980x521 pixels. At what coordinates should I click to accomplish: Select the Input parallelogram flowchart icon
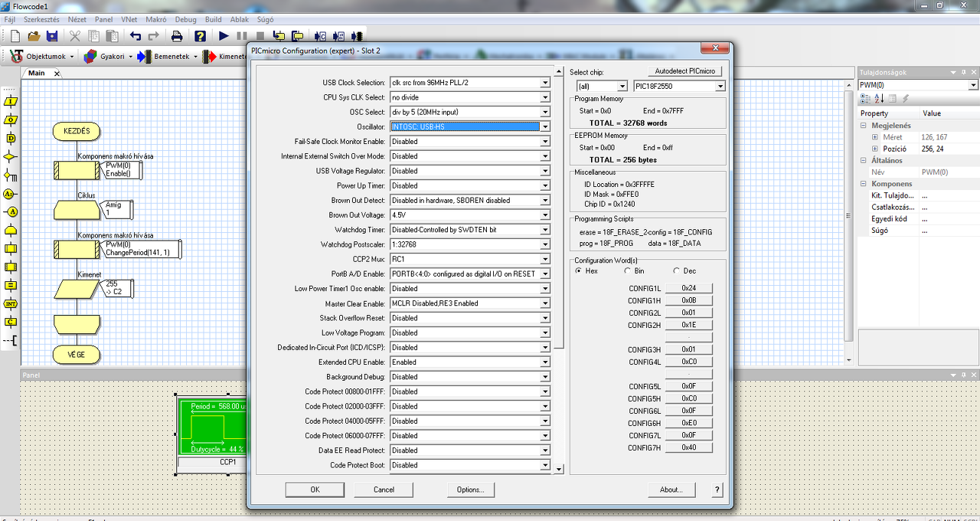[x=11, y=101]
